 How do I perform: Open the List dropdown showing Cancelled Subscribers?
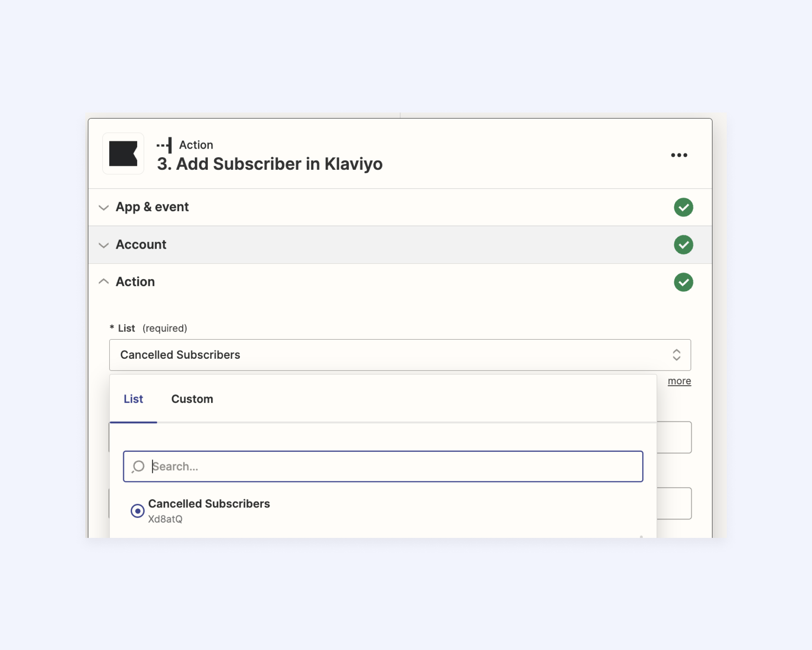pos(400,355)
